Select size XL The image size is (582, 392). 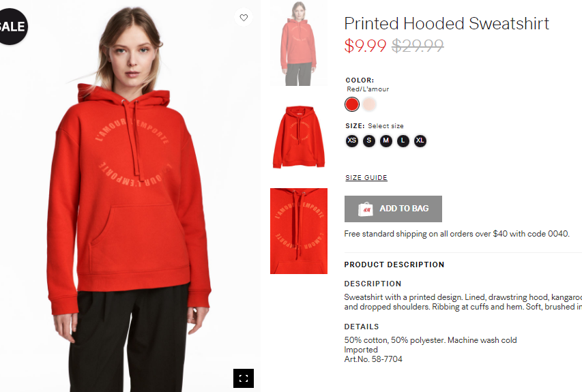click(x=420, y=141)
